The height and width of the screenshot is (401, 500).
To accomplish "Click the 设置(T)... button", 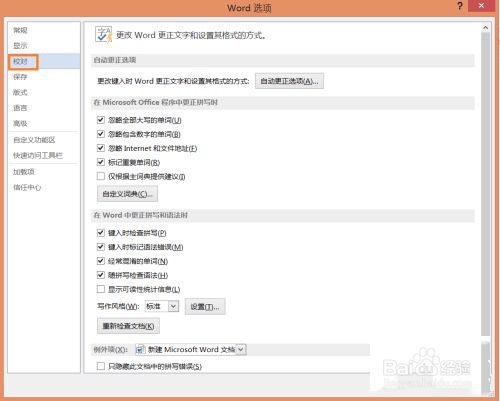I will coord(205,307).
